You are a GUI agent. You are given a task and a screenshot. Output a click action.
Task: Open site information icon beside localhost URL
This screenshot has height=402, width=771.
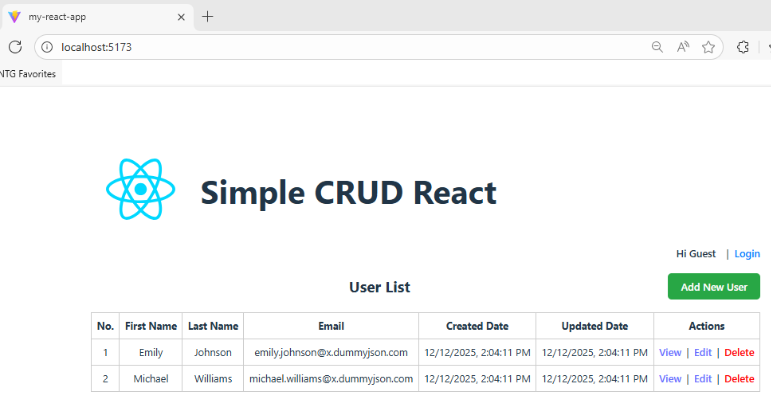[47, 47]
